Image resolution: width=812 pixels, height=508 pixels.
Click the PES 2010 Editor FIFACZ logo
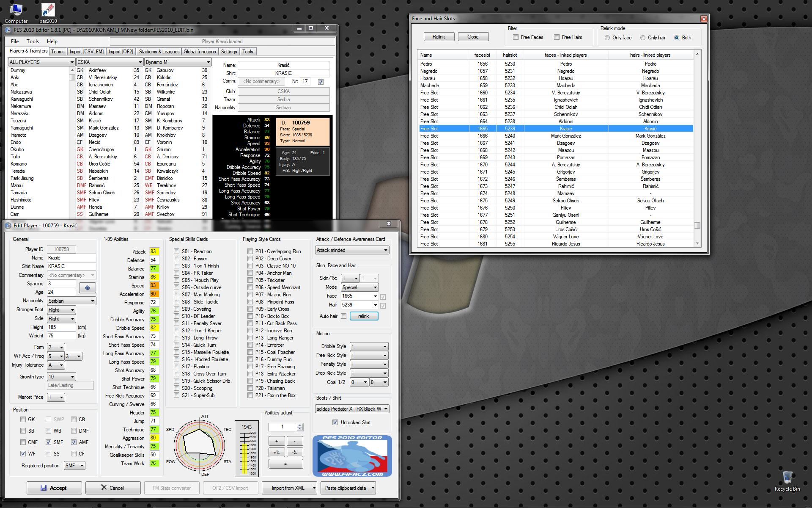(x=352, y=456)
